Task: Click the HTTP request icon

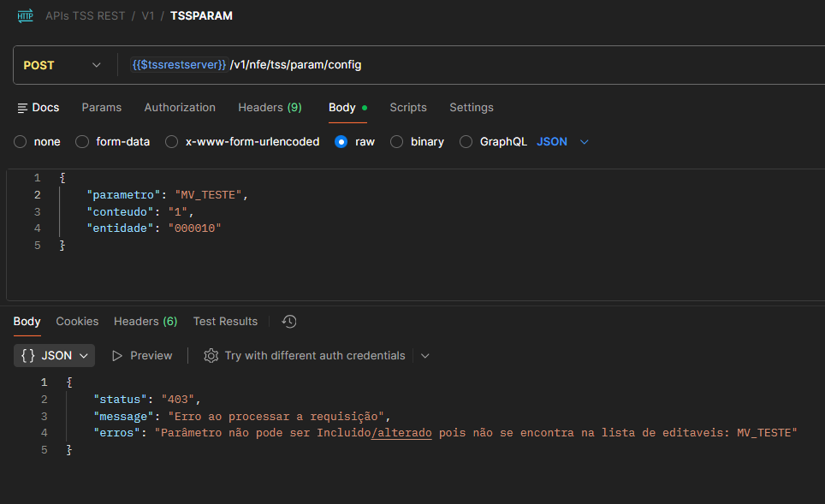Action: coord(26,15)
